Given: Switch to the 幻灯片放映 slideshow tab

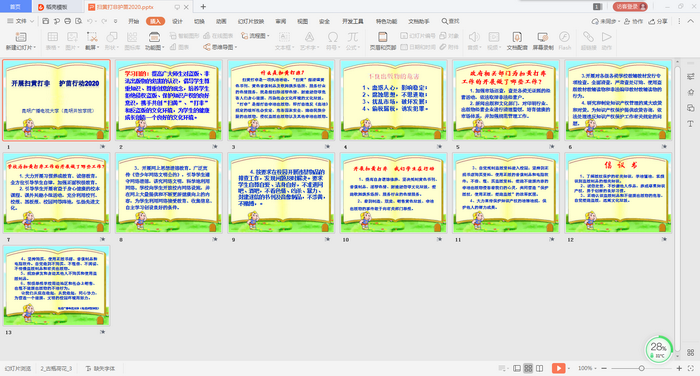Looking at the screenshot, I should click(251, 21).
